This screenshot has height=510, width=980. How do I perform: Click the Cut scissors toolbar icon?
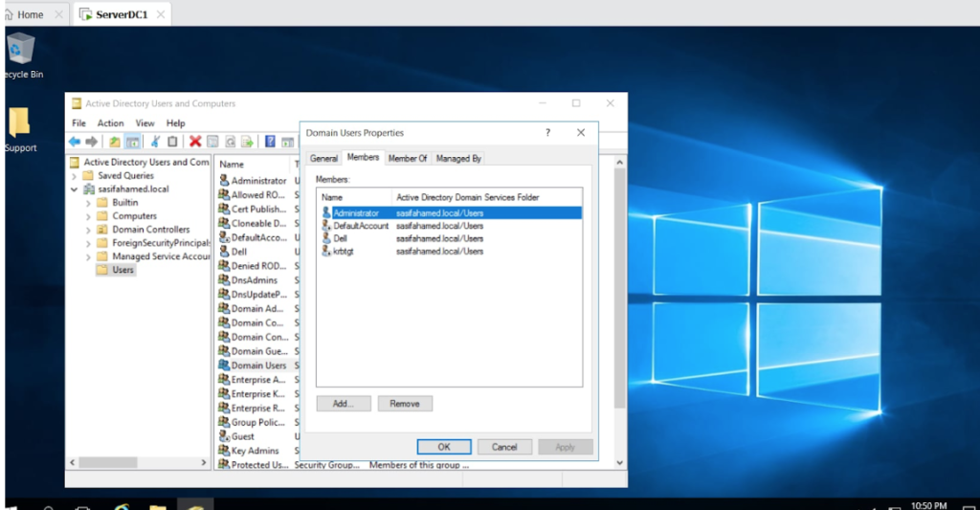pos(155,142)
